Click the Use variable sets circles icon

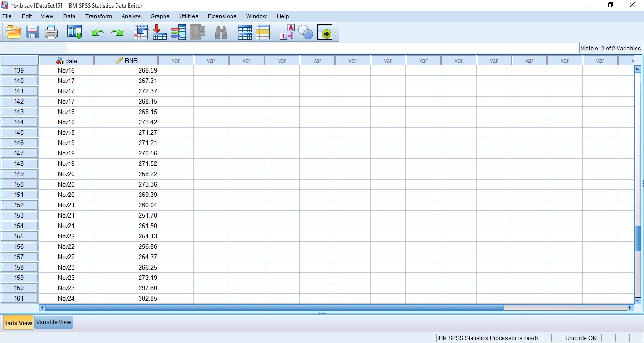[306, 33]
